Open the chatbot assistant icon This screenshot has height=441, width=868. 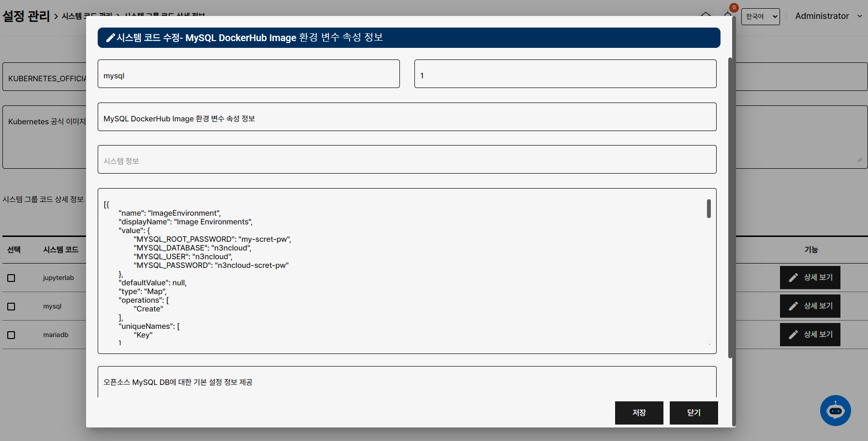point(835,411)
